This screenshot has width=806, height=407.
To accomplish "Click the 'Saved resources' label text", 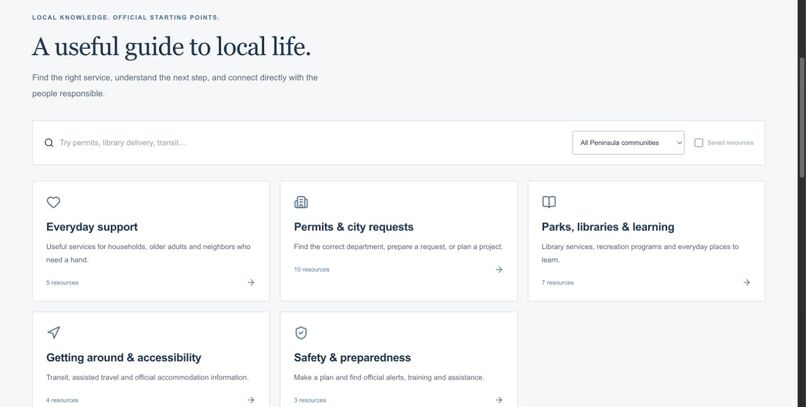I will [x=730, y=143].
